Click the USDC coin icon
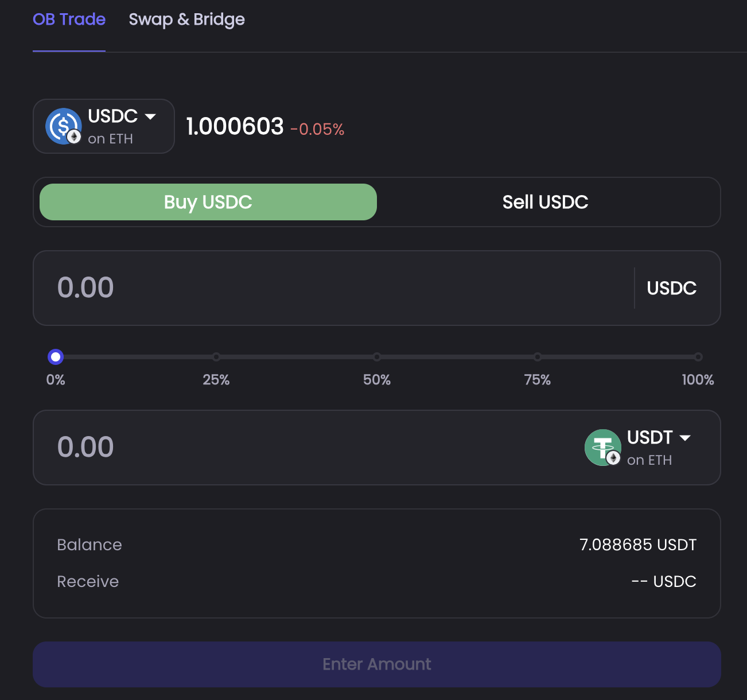The height and width of the screenshot is (700, 747). coord(63,126)
